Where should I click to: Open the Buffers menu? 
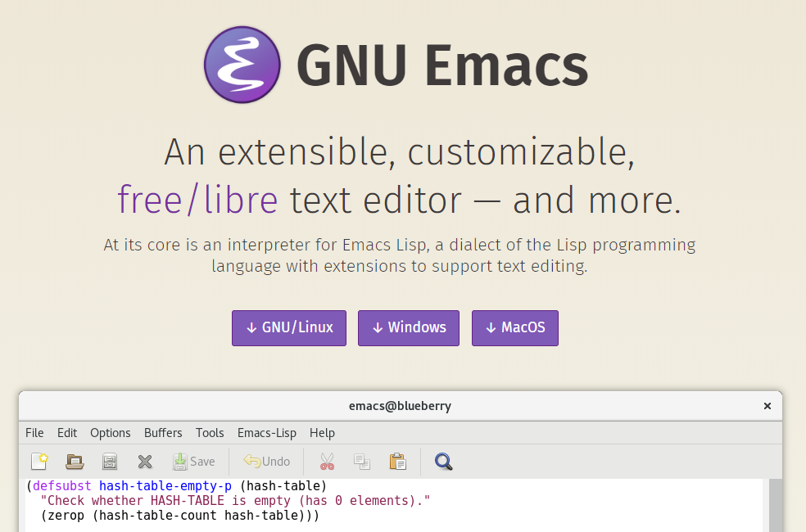(x=163, y=433)
